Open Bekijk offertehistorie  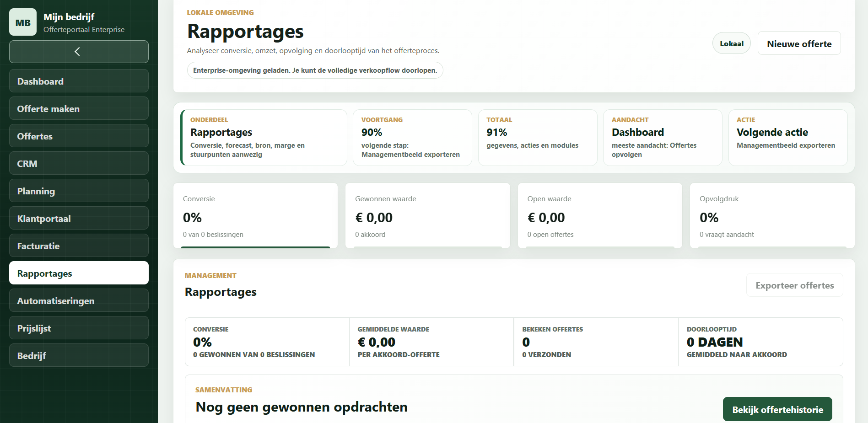(777, 409)
